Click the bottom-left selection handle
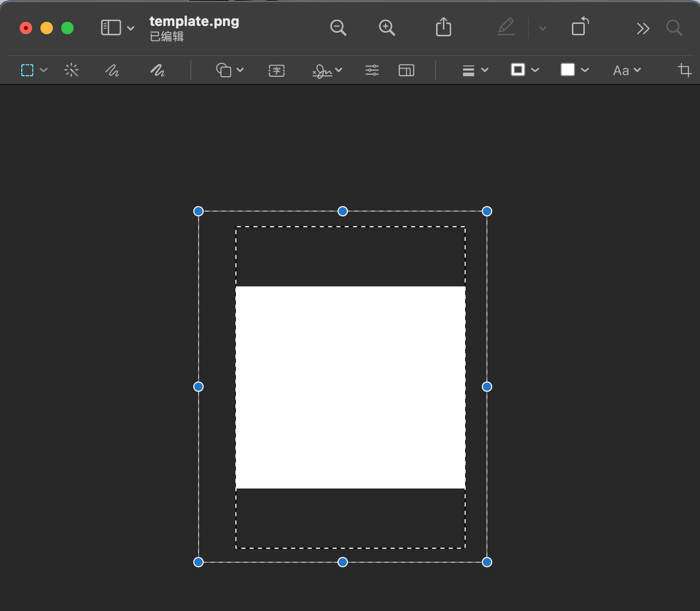The image size is (700, 611). click(x=199, y=562)
